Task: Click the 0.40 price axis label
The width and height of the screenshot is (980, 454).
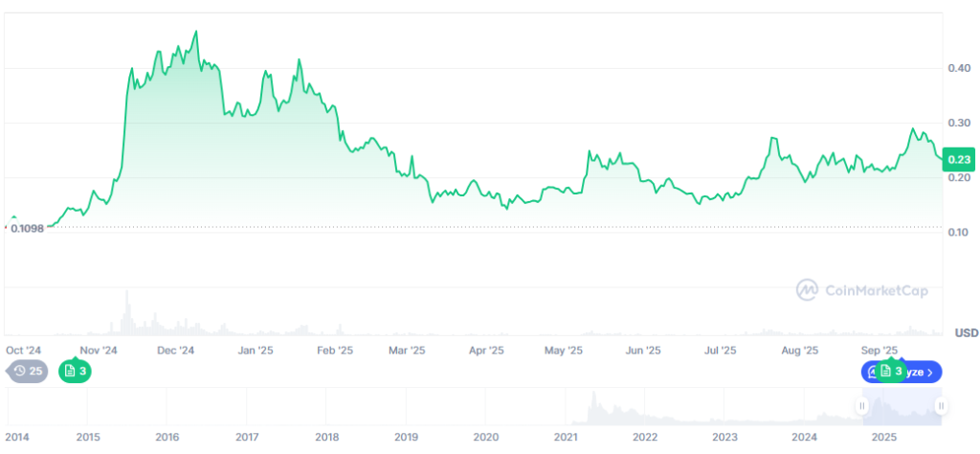Action: pyautogui.click(x=957, y=69)
